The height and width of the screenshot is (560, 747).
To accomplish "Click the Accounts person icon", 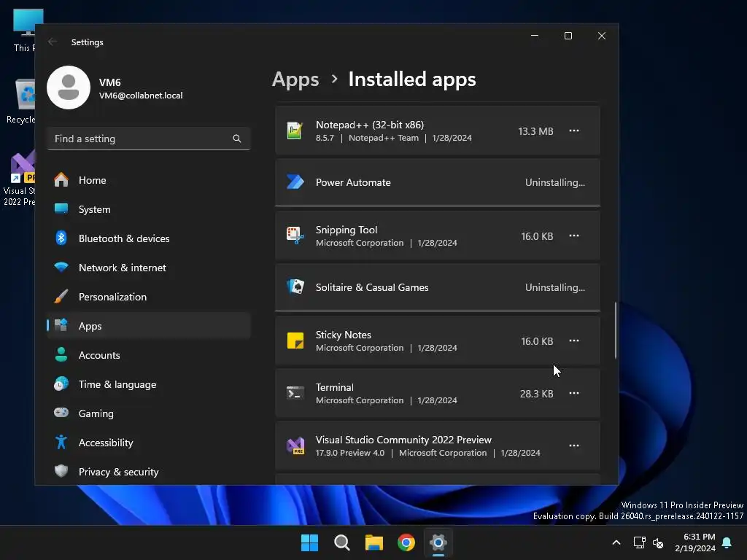I will click(x=61, y=354).
